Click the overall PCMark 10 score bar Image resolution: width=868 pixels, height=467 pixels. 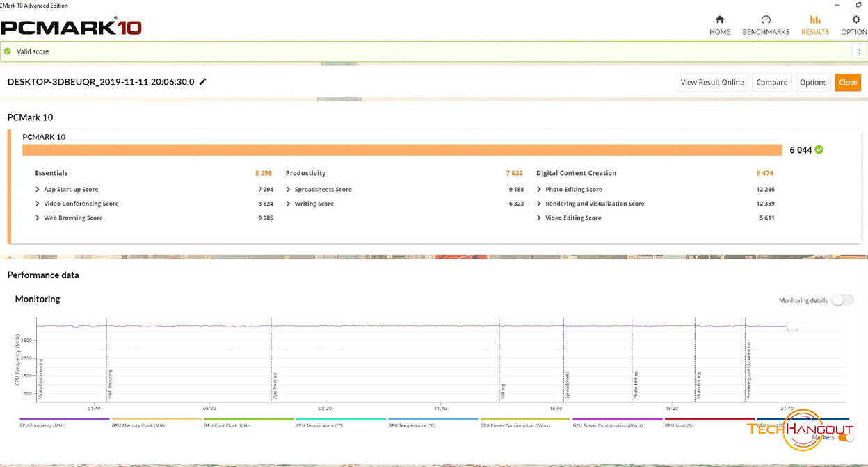coord(402,149)
